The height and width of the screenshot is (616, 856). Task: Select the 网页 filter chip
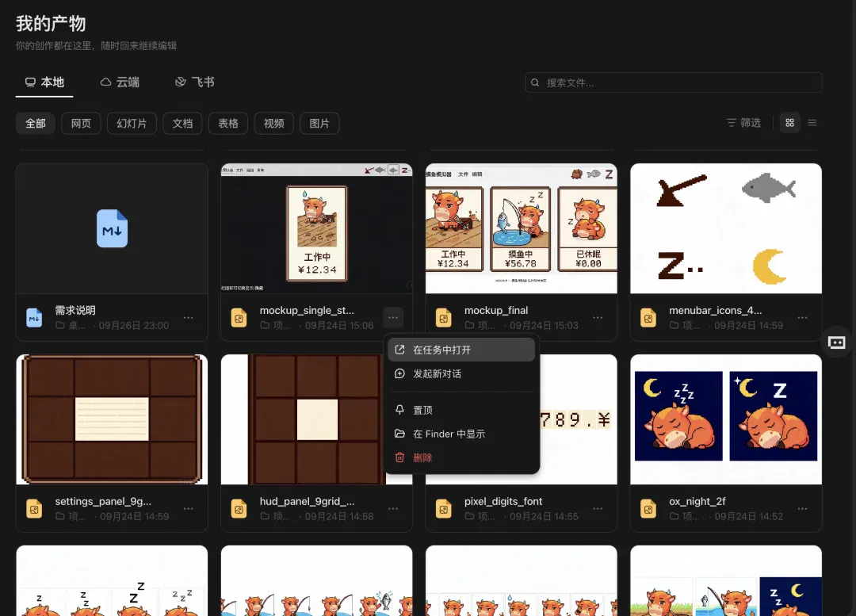pos(81,124)
